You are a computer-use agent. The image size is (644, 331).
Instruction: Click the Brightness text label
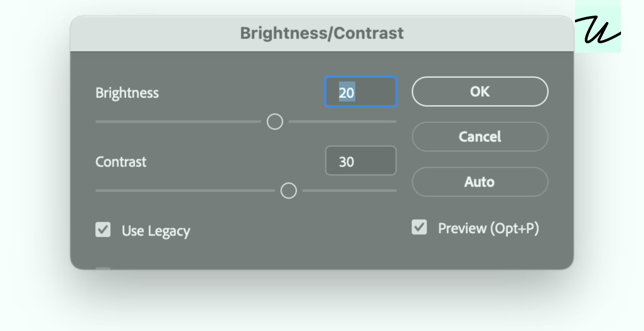coord(127,92)
